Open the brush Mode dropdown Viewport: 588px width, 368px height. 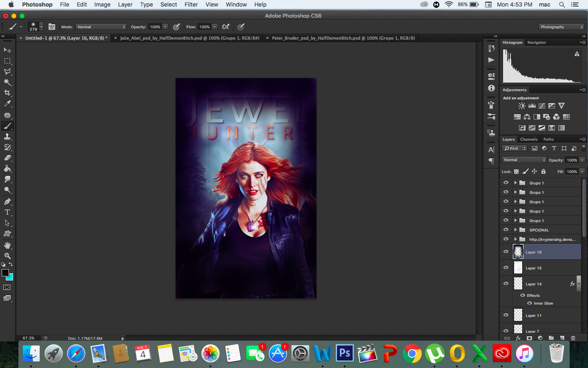click(x=101, y=27)
